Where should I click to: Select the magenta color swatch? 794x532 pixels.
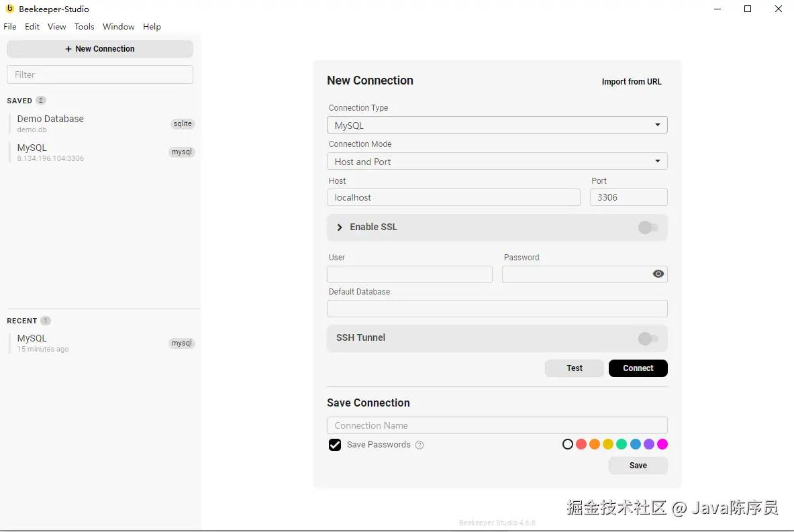coord(662,444)
